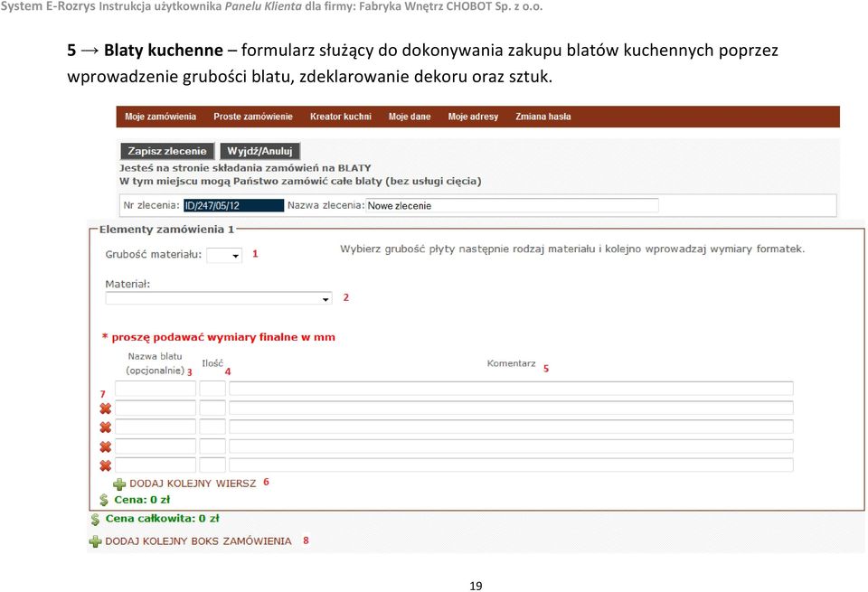
Task: Click DODAJ KOLEJNY BOKS ZAMÓWIENIA link
Action: tap(198, 541)
